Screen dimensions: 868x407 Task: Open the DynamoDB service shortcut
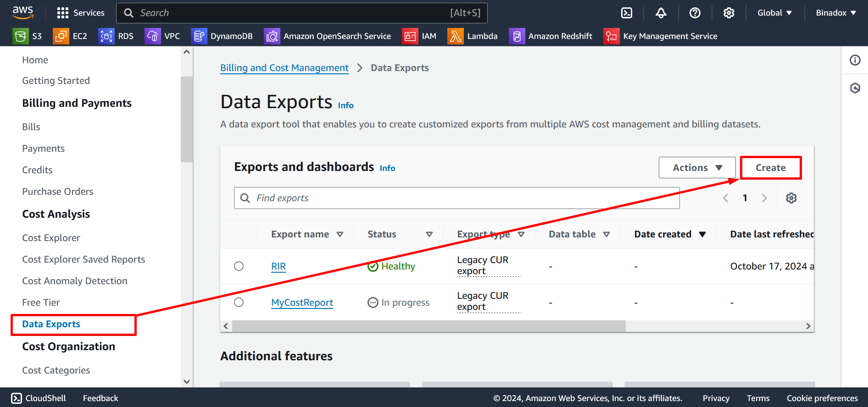222,36
